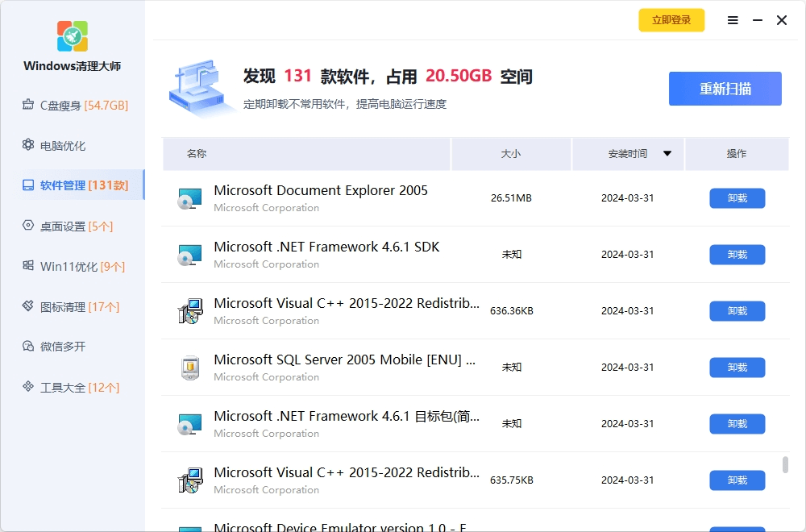Click the 图标清理 sidebar icon
Image resolution: width=806 pixels, height=532 pixels.
(x=27, y=306)
